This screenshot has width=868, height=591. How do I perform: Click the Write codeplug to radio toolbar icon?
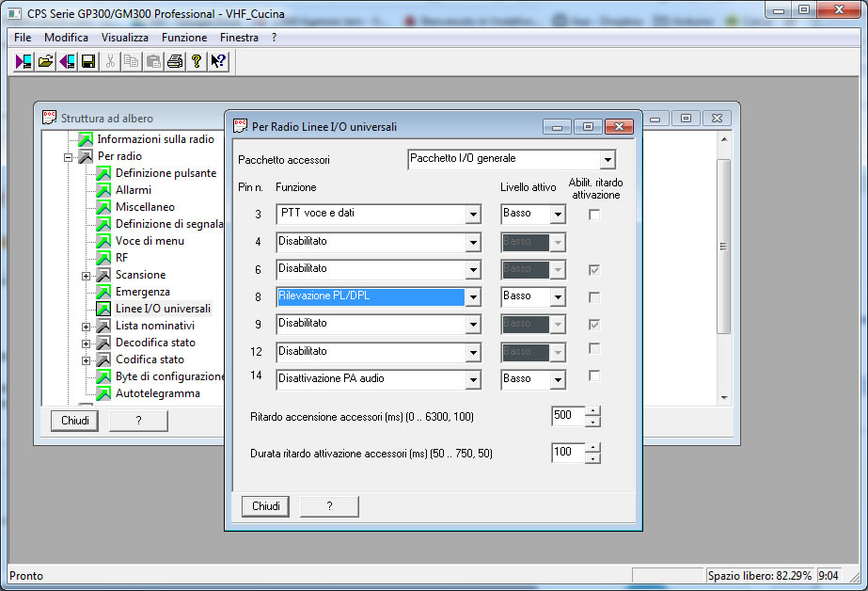point(67,61)
